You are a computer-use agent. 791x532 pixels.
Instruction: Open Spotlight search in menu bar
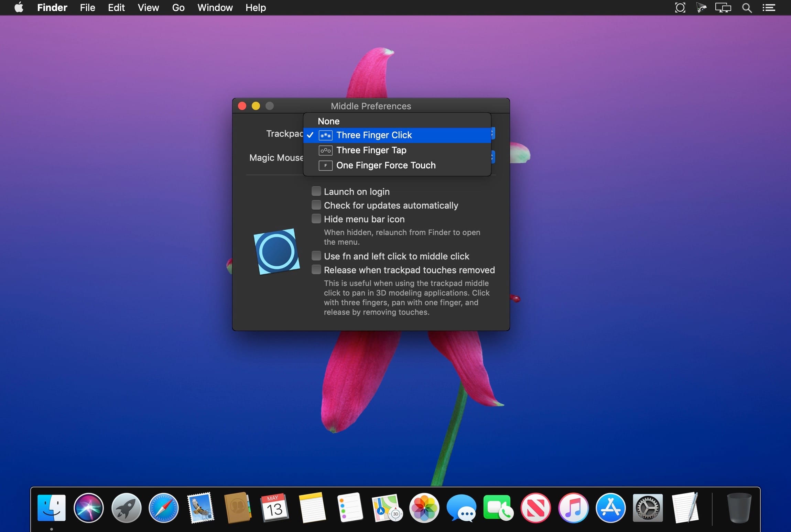pyautogui.click(x=746, y=8)
